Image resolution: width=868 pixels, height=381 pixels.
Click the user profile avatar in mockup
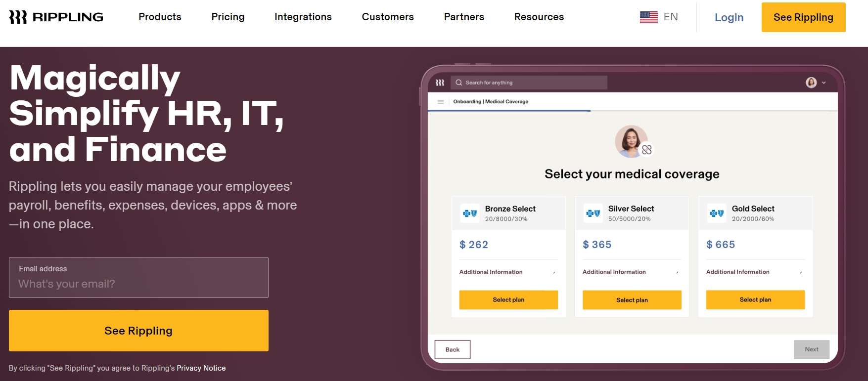coord(811,83)
